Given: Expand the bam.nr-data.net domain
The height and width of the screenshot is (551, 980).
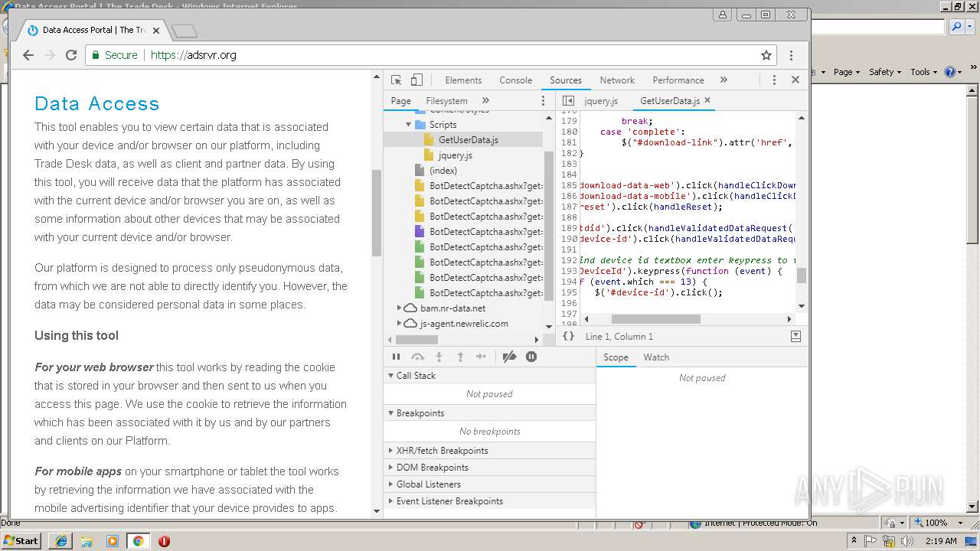Looking at the screenshot, I should (x=399, y=308).
